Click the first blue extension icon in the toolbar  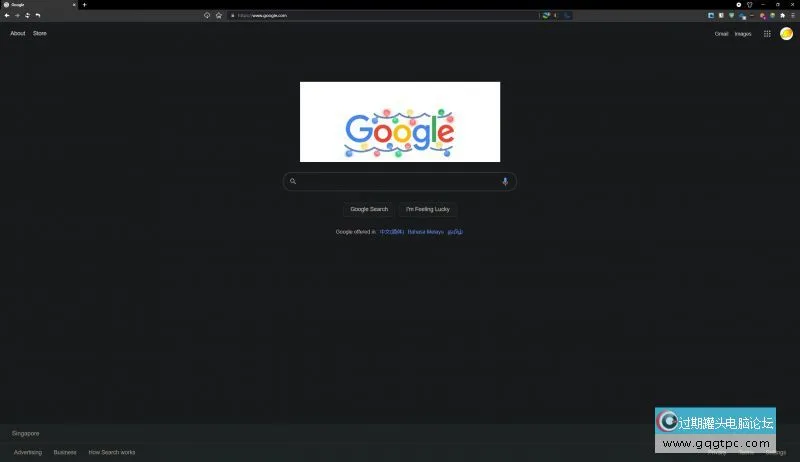[x=711, y=15]
